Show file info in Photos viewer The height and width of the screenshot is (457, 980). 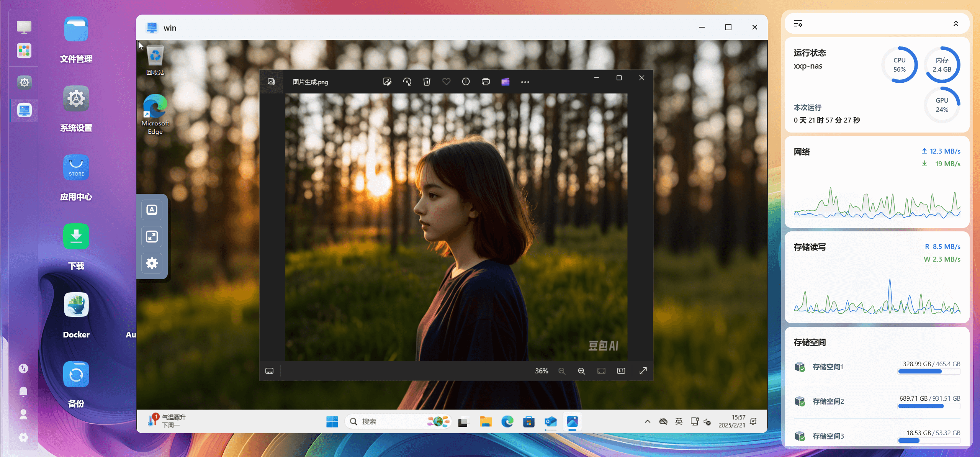[466, 82]
